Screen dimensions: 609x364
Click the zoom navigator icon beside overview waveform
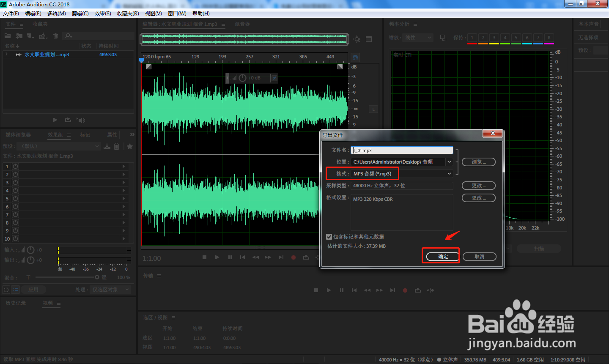click(x=357, y=39)
